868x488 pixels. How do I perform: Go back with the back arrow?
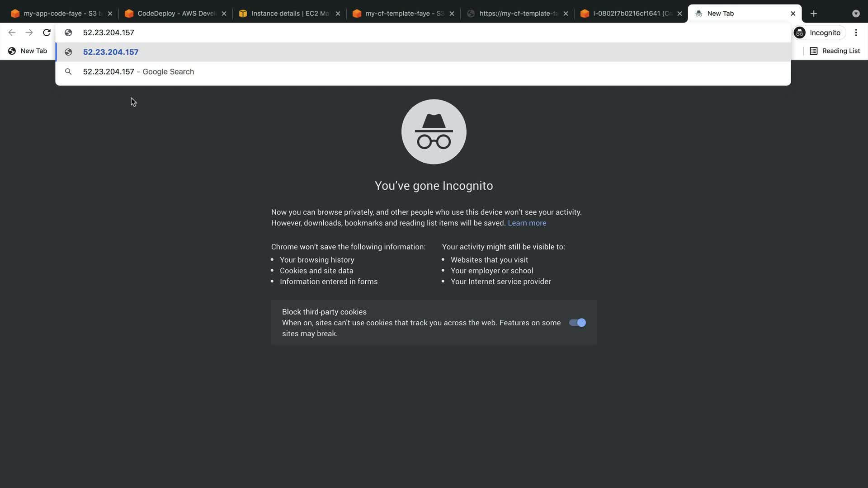[12, 33]
